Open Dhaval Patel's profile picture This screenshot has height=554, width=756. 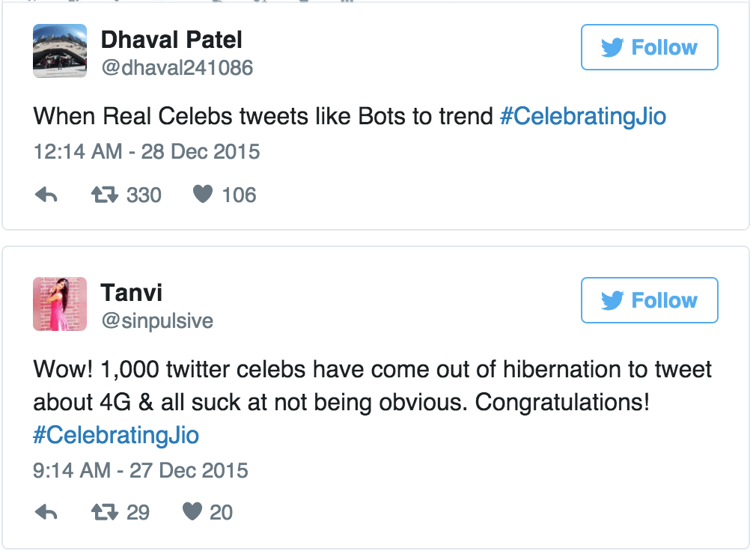pos(60,50)
